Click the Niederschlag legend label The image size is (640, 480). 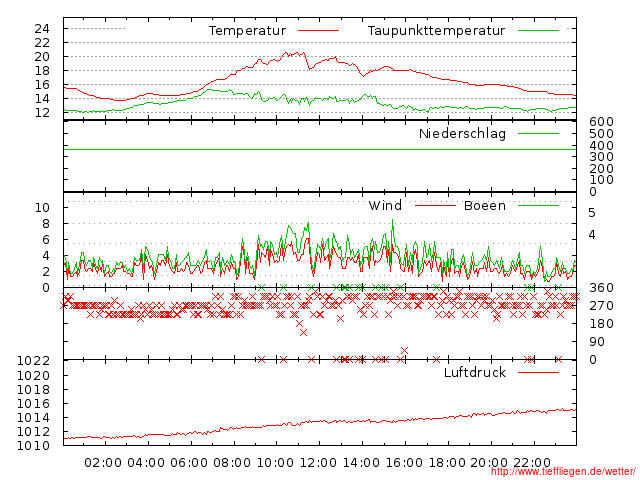pos(462,133)
